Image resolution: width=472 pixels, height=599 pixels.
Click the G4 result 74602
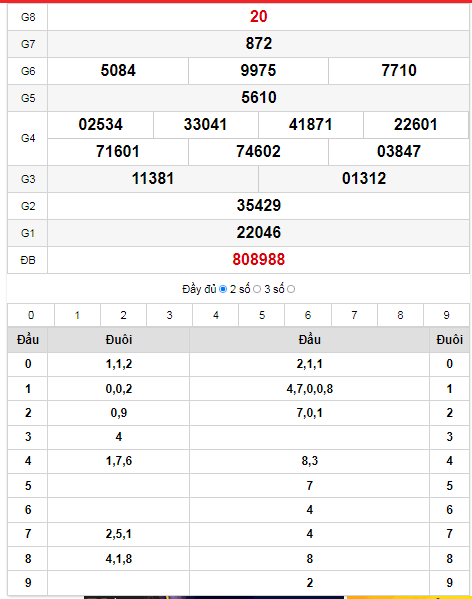click(258, 152)
